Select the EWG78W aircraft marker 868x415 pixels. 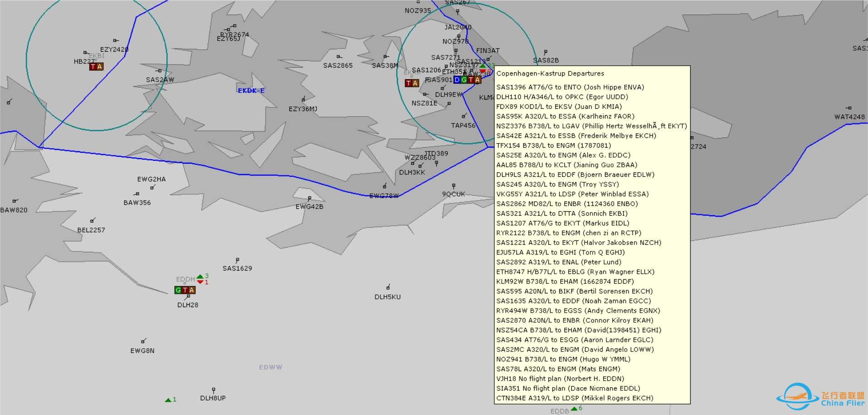click(385, 186)
